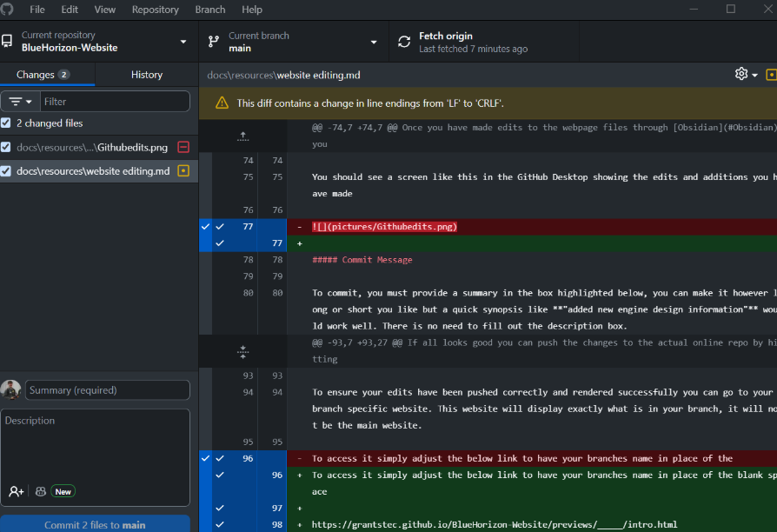777x532 pixels.
Task: Open the File menu
Action: coord(37,10)
